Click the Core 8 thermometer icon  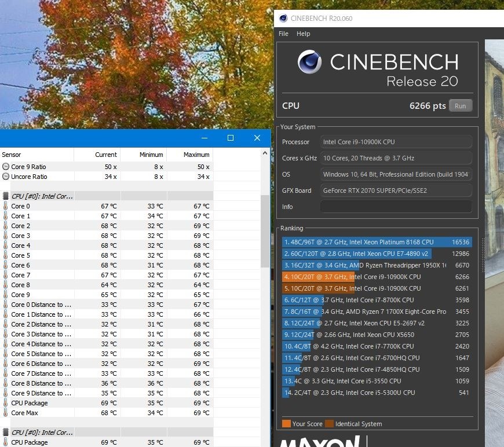pyautogui.click(x=5, y=284)
